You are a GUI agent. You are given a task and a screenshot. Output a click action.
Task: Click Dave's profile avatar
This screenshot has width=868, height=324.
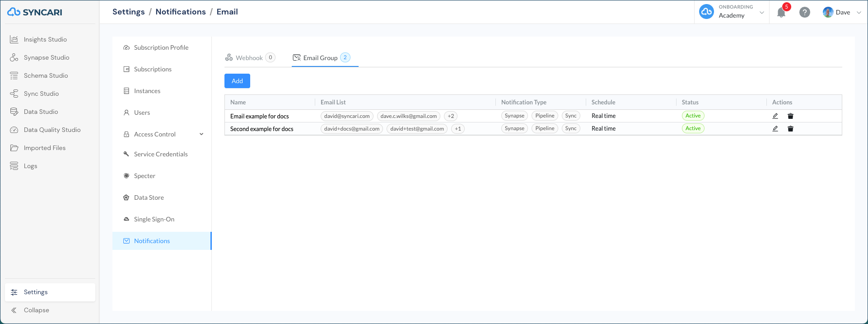pyautogui.click(x=828, y=12)
